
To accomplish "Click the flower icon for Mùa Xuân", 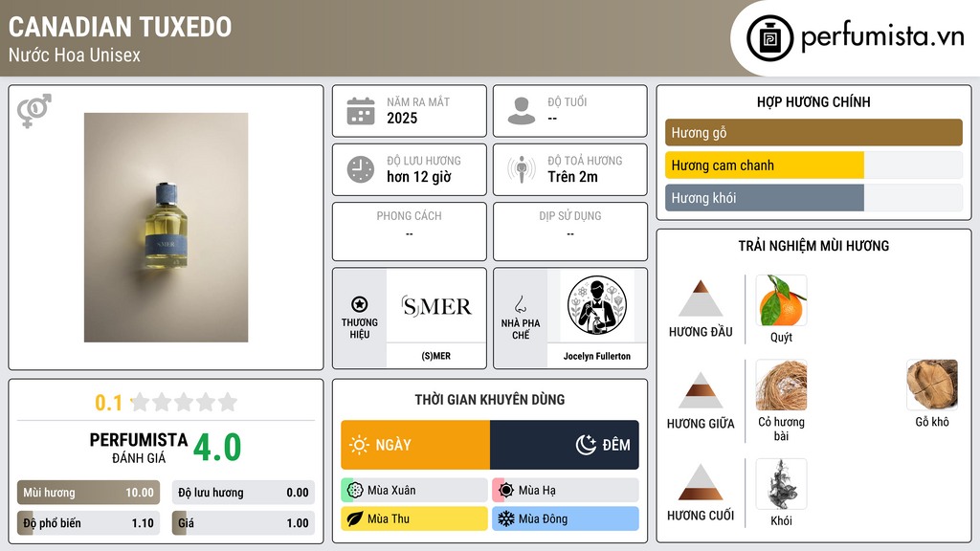I will (355, 491).
